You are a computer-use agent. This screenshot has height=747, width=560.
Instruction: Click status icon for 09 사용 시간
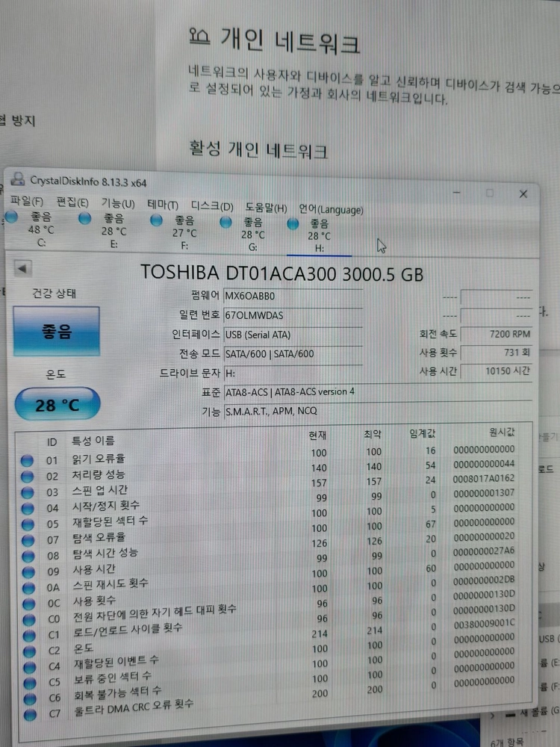pos(28,571)
